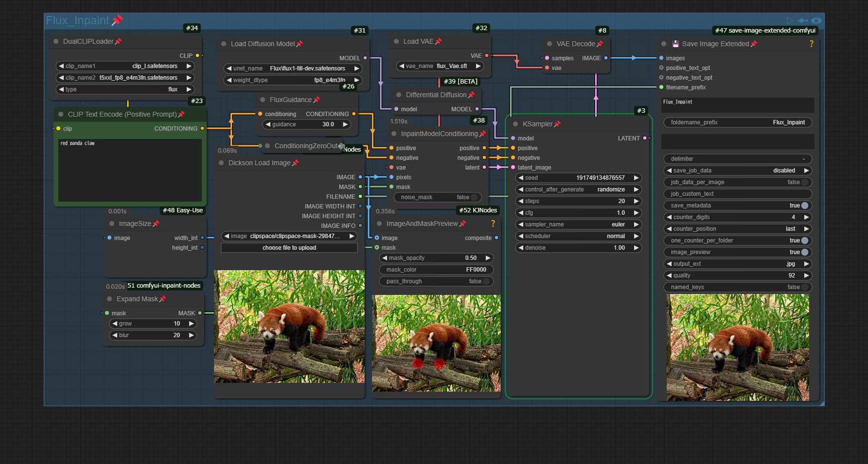Viewport: 868px width, 464px height.
Task: Click the choose file to upload button
Action: [289, 248]
